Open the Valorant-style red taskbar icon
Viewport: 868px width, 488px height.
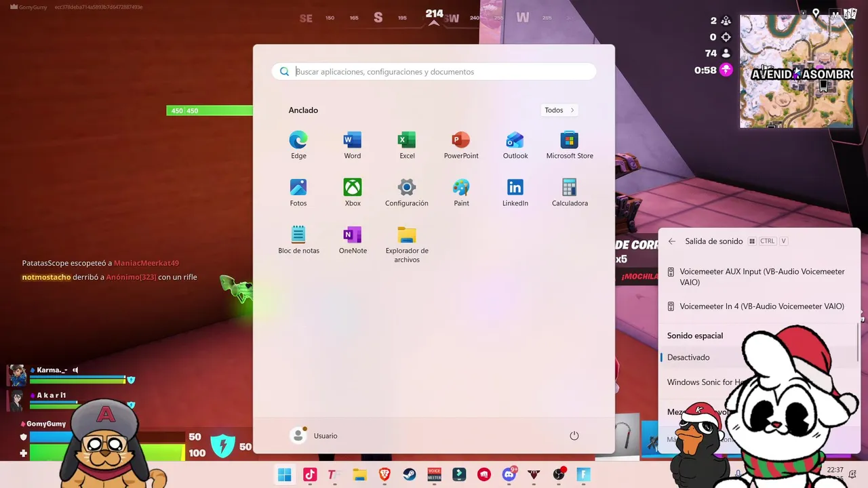click(534, 475)
